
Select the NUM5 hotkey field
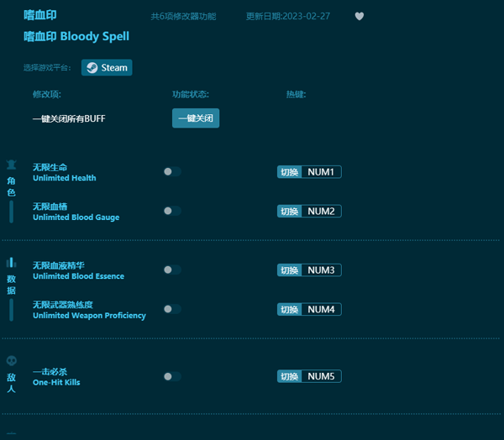[x=321, y=377]
